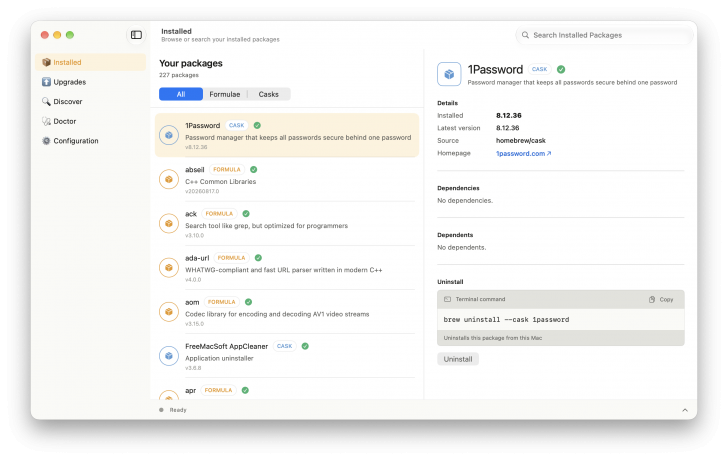
Task: Open the Doctor section
Action: [90, 121]
